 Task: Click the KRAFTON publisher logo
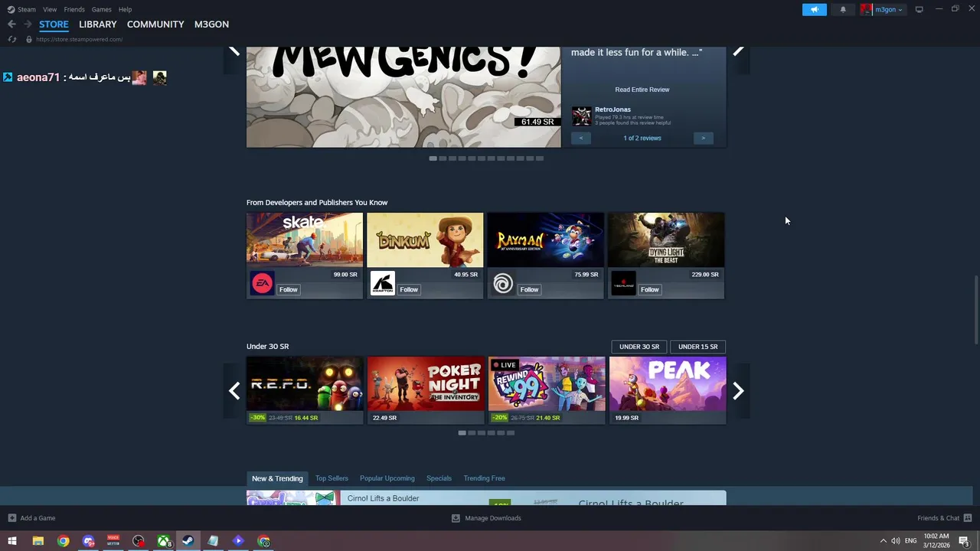pos(383,283)
